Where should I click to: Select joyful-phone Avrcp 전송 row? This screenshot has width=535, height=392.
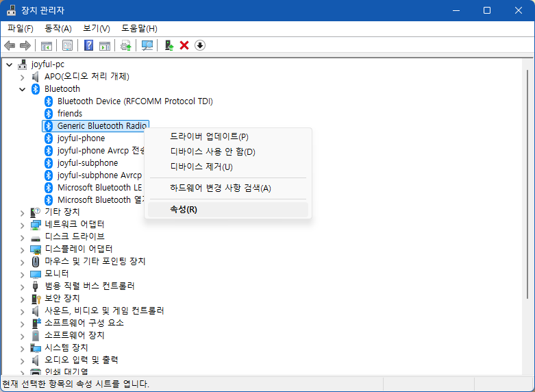pos(101,151)
